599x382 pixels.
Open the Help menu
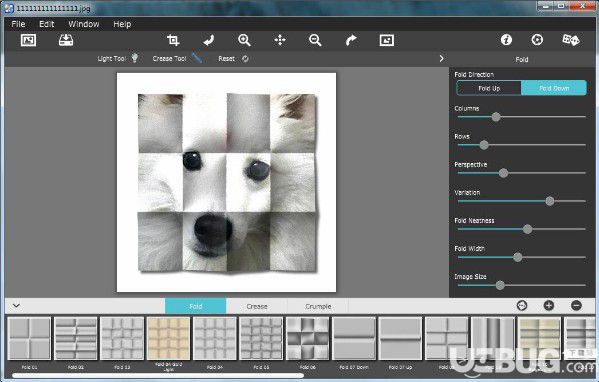122,24
